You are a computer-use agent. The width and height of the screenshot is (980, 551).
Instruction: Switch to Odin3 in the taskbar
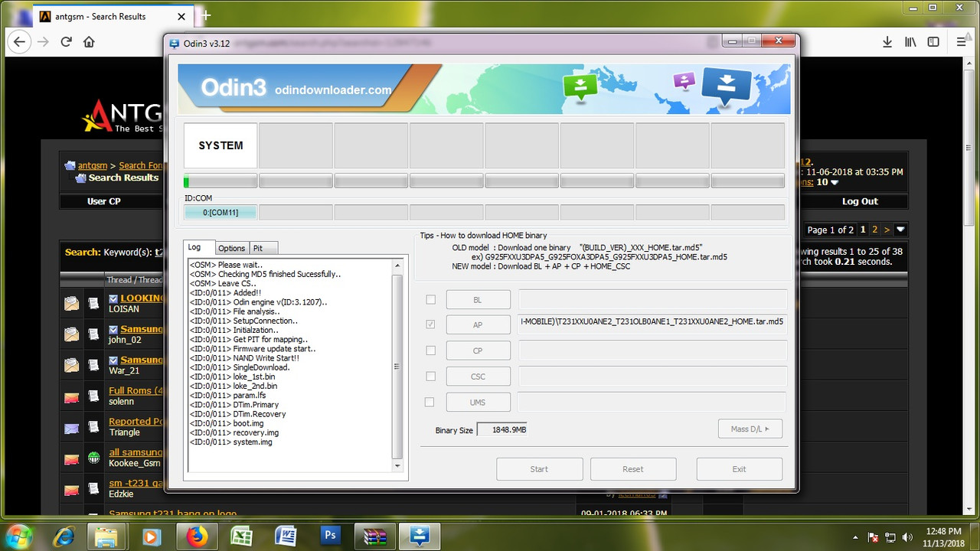420,536
